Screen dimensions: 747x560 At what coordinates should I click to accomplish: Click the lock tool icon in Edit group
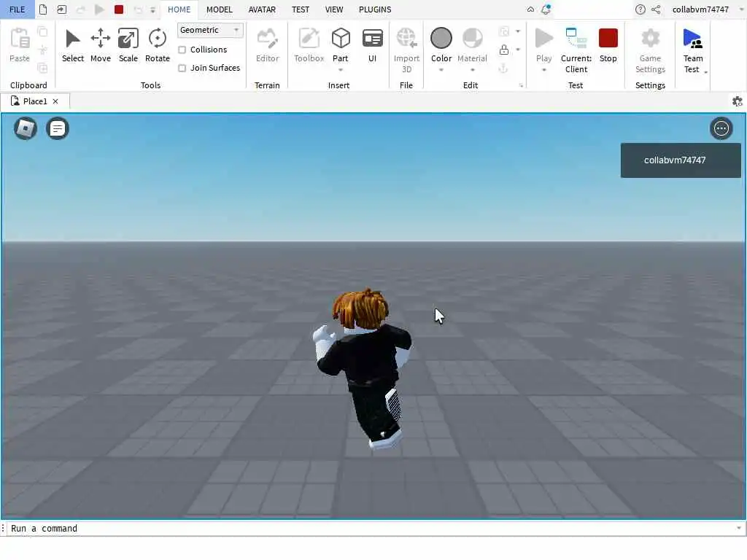(x=504, y=50)
